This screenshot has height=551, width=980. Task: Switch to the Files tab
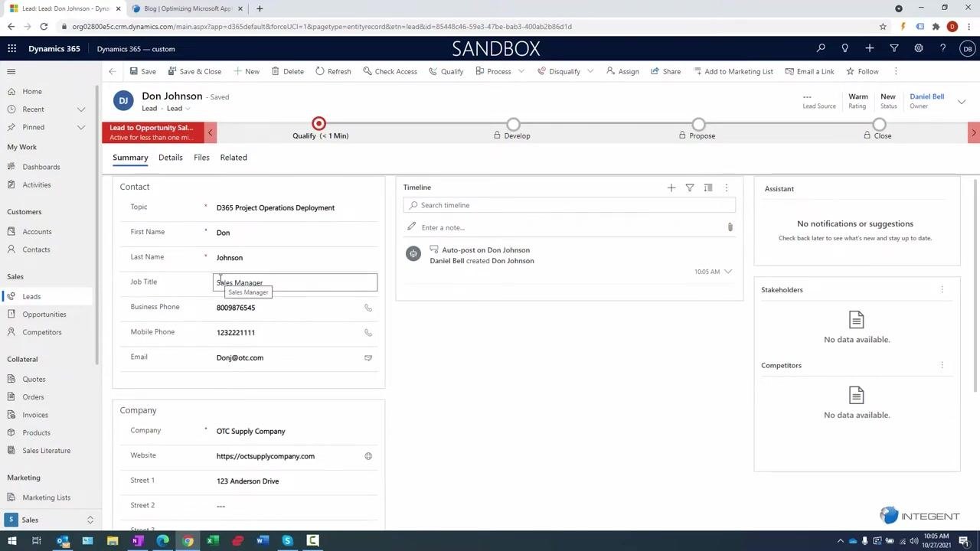(x=201, y=158)
